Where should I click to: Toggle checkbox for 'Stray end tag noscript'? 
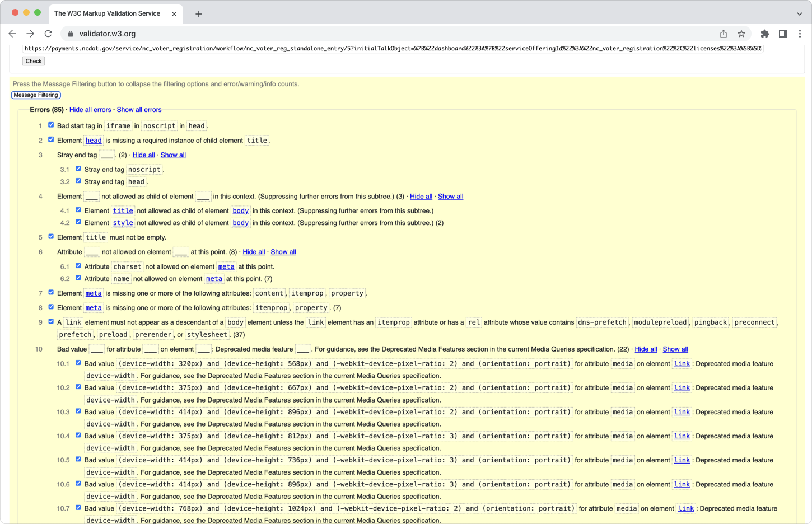[x=78, y=169]
